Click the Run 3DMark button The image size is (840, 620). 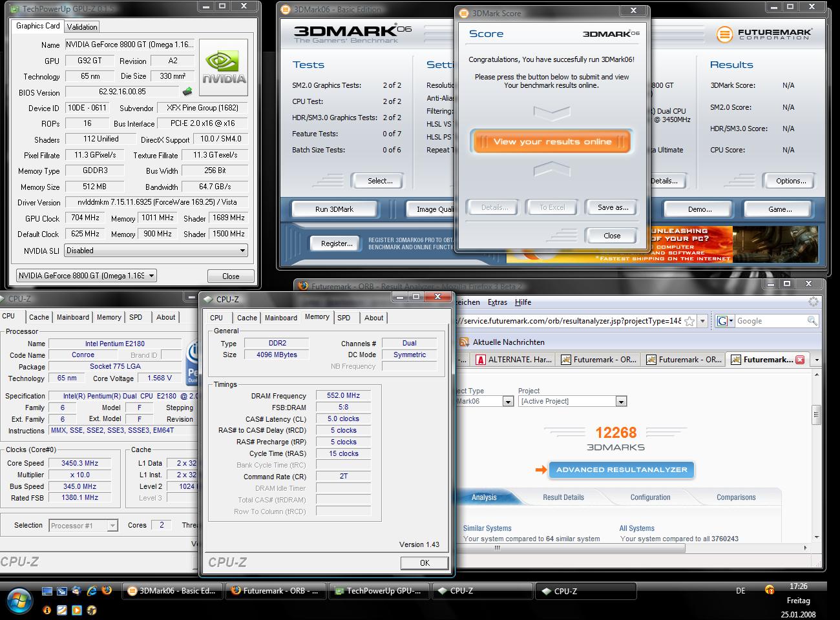pos(334,209)
